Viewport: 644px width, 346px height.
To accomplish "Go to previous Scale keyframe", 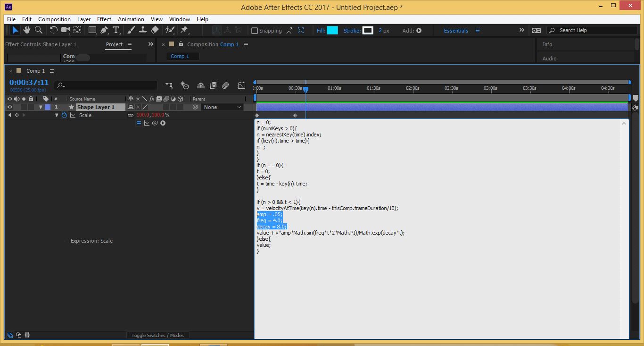I will pos(9,115).
